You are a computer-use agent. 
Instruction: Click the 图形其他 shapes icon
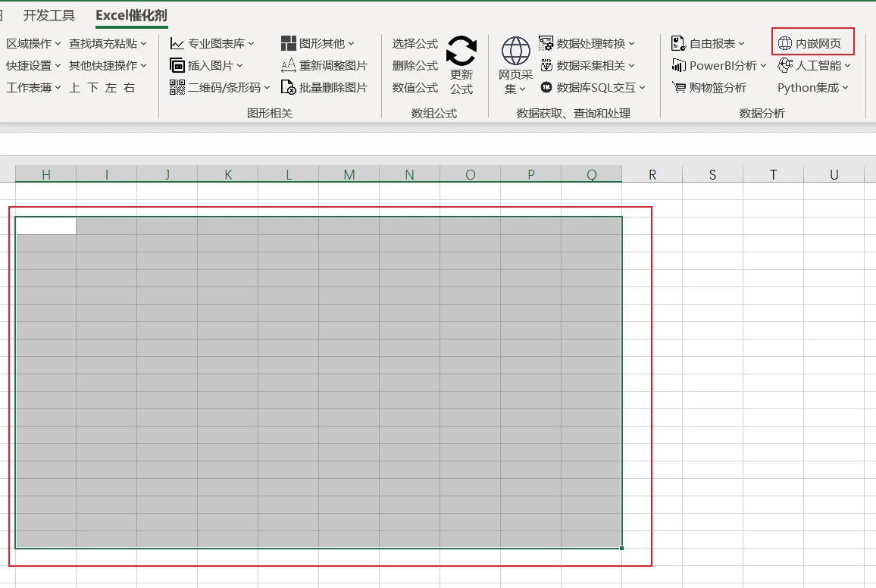click(x=288, y=43)
